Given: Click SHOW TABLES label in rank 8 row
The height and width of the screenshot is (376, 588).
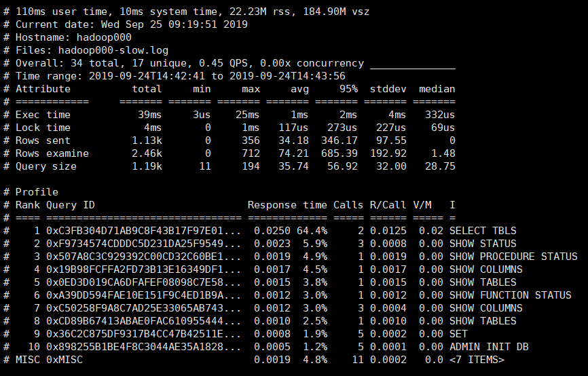Looking at the screenshot, I should coord(483,321).
